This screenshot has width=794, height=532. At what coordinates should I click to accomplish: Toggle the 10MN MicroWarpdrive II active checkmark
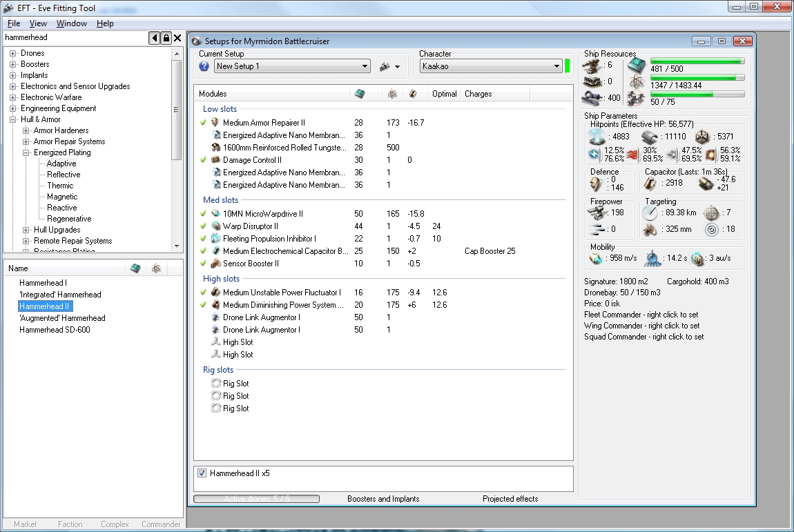(x=203, y=214)
